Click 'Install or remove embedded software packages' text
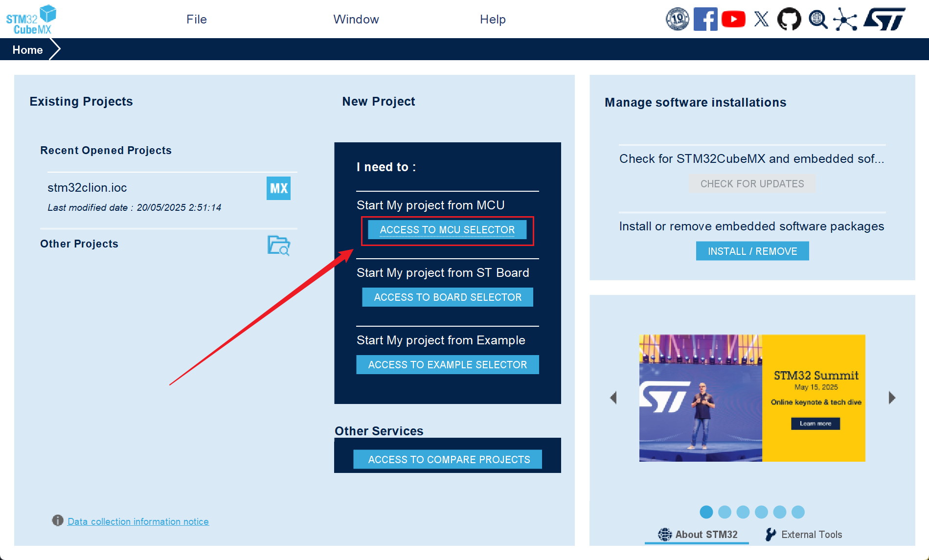 coord(752,226)
